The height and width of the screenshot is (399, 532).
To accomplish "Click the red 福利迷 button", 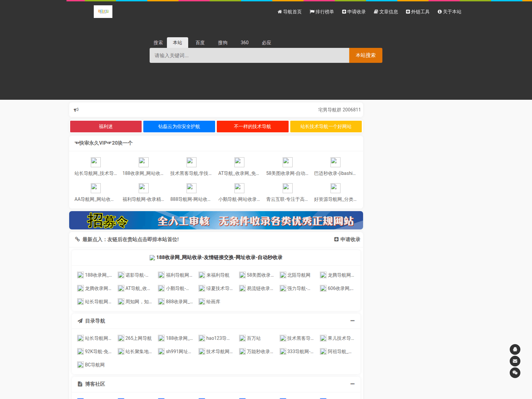I will [106, 127].
